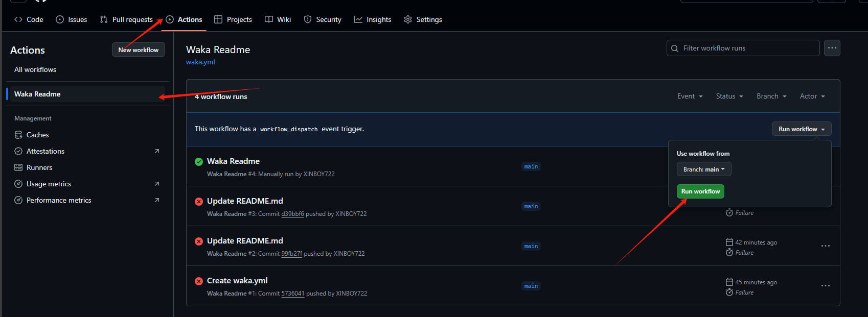Click stopwatch icon on run #3 Failure
Screen dimensions: 868x317
click(729, 212)
